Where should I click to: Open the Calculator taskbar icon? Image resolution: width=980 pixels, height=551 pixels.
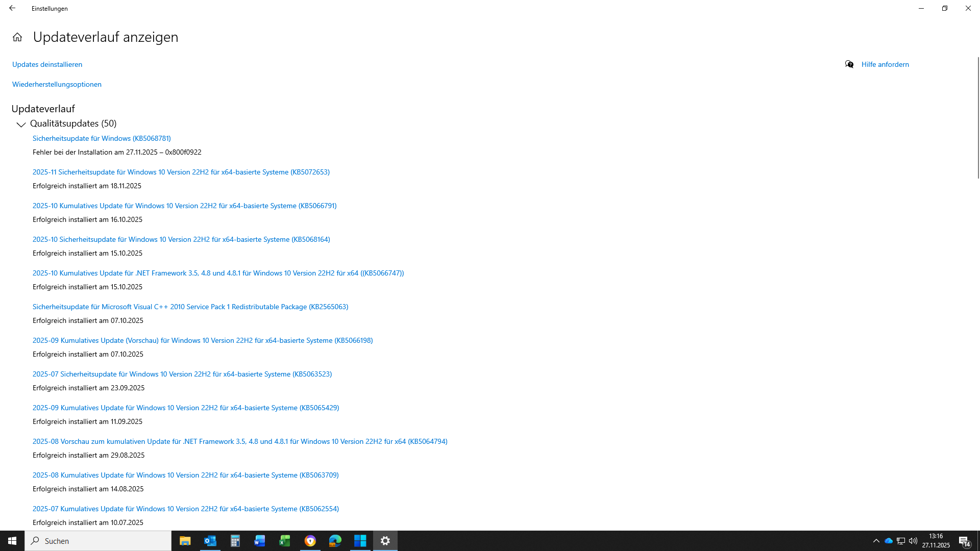pos(235,541)
